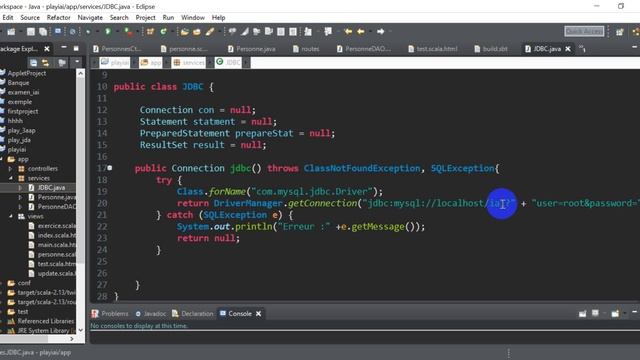Open the Navigate menu

[90, 18]
